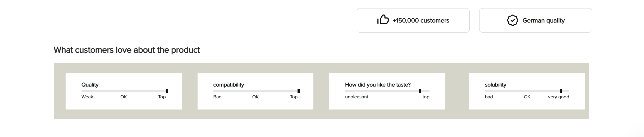Click the 'OK' label under Quality slider
This screenshot has height=137, width=644.
[x=124, y=97]
